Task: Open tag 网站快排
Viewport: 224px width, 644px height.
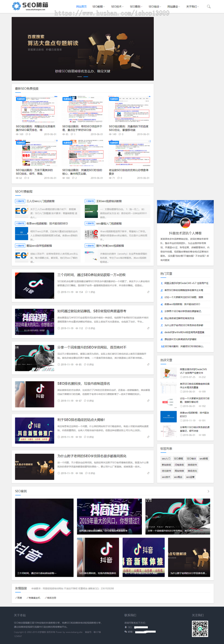Action: [179, 471]
